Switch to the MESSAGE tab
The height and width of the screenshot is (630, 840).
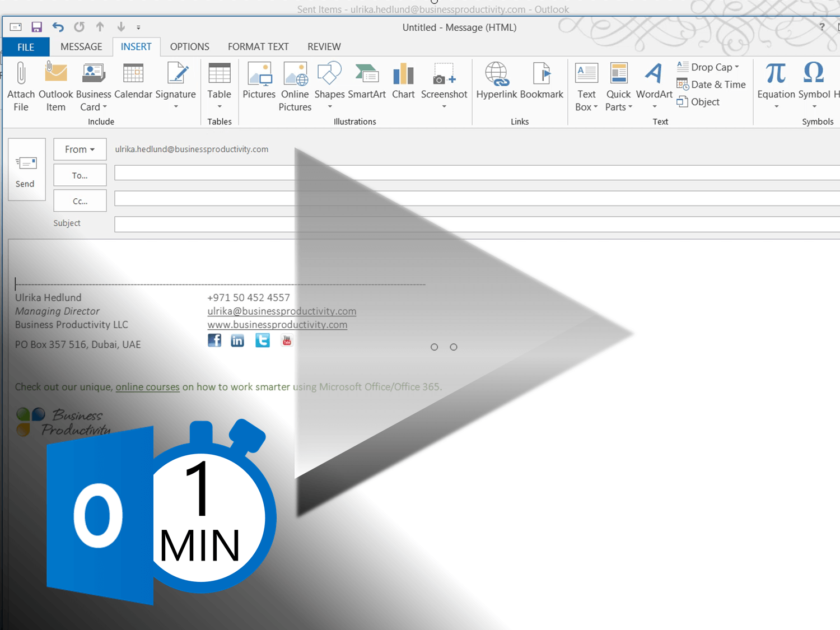[81, 47]
